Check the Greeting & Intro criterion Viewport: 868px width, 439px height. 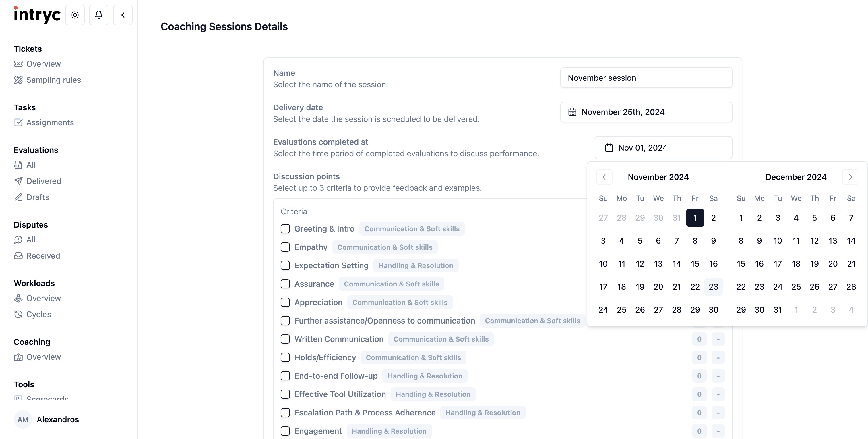[x=285, y=229]
